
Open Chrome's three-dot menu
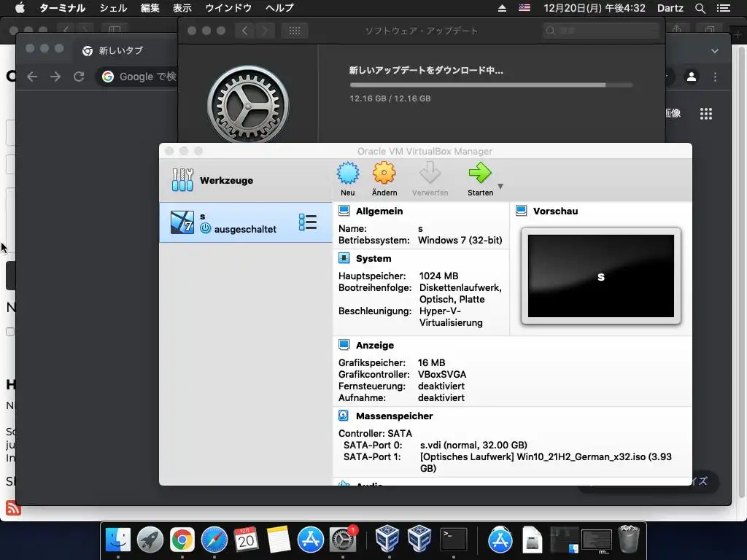tap(715, 77)
